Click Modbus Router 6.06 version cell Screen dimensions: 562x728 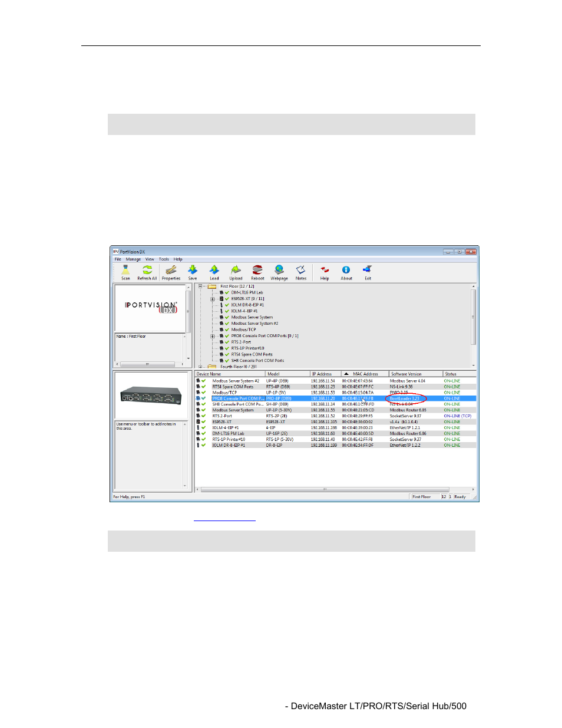[x=408, y=433]
